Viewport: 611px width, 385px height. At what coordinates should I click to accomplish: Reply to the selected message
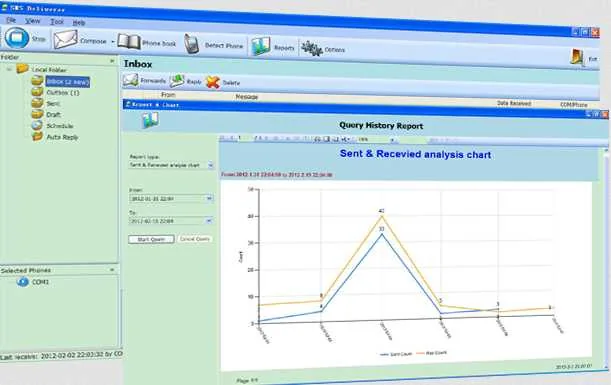point(185,81)
